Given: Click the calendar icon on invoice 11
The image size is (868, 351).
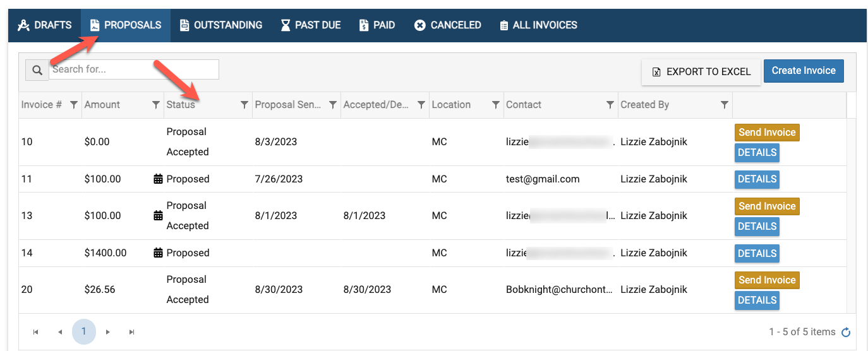Looking at the screenshot, I should tap(158, 179).
